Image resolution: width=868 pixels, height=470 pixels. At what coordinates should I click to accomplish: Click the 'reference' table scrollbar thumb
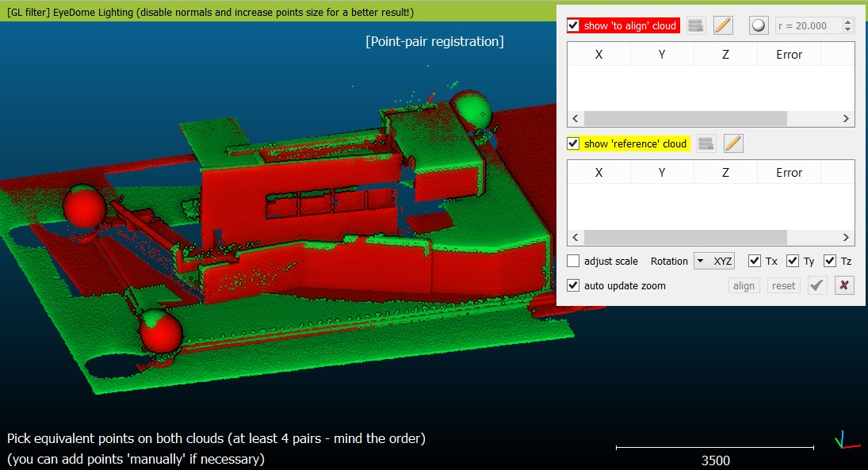click(686, 238)
